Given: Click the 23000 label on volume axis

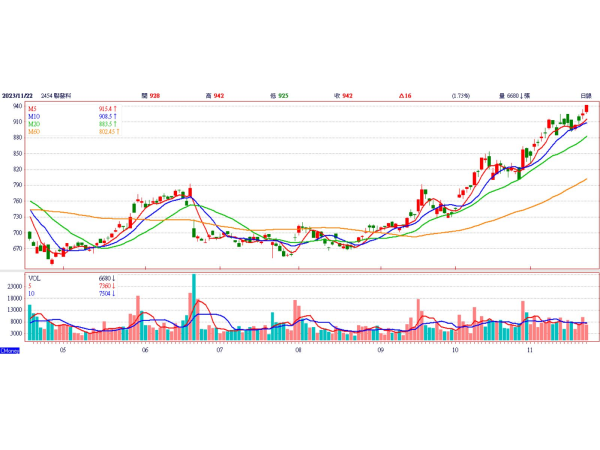Looking at the screenshot, I should (14, 286).
